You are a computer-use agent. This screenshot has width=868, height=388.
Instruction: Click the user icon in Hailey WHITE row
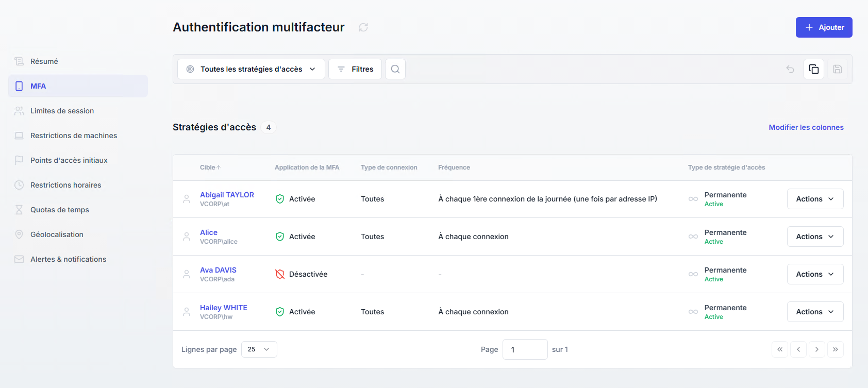click(x=187, y=312)
